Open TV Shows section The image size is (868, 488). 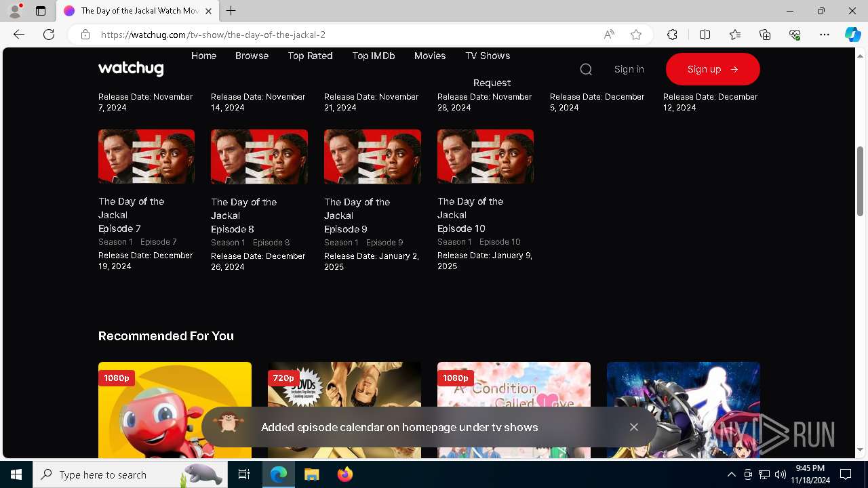tap(488, 56)
